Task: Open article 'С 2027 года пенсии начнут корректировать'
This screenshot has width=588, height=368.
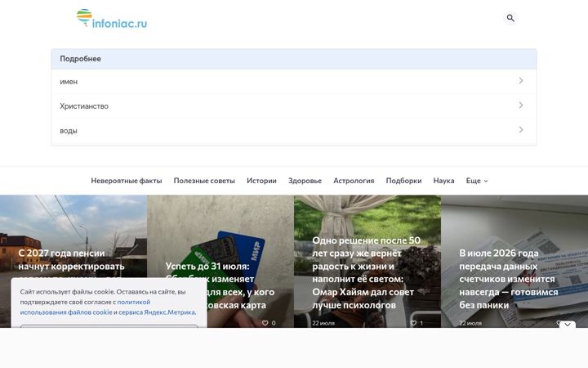Action: (x=71, y=259)
